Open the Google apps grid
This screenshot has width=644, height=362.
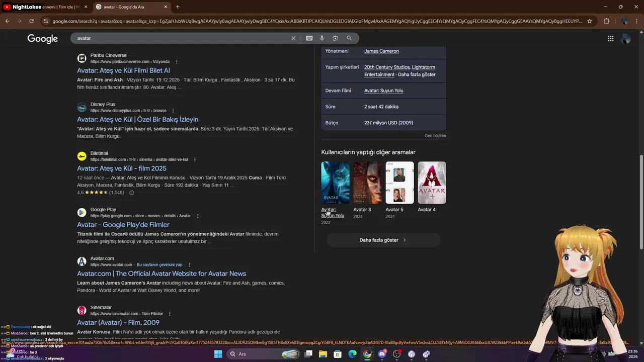coord(610,38)
